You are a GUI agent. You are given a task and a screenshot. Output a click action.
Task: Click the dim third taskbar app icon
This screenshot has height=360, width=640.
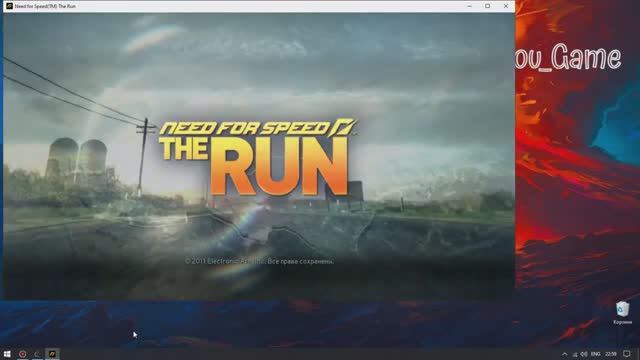[37, 354]
